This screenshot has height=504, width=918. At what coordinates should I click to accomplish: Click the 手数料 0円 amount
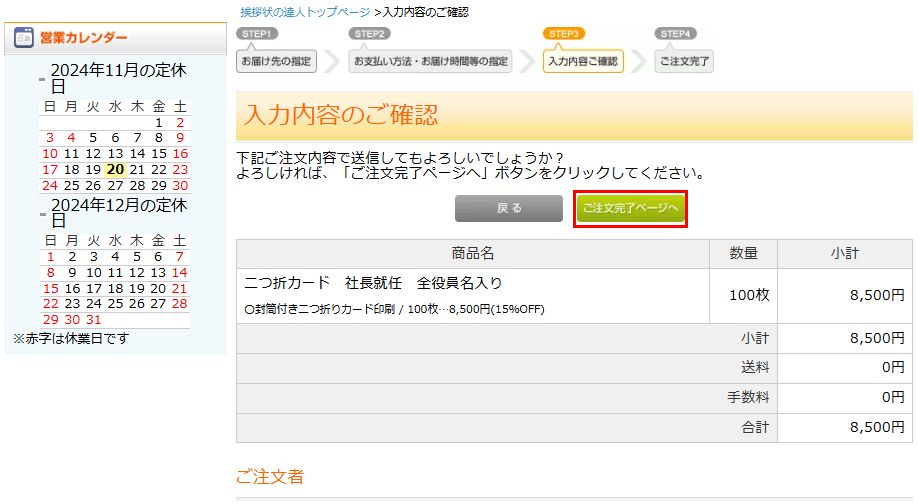[893, 397]
